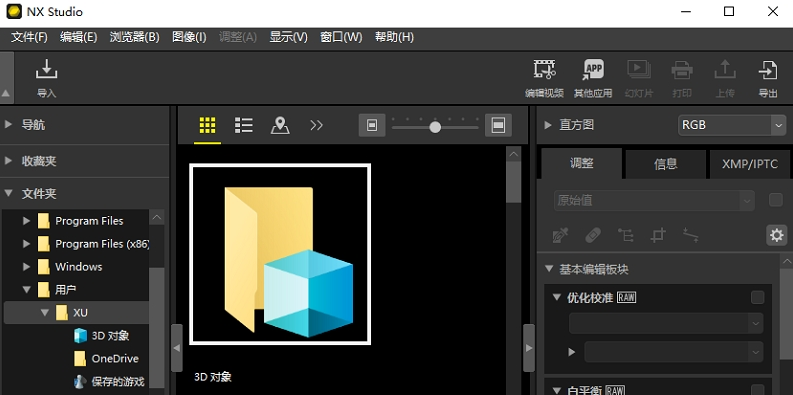Hide the toolbar with top-left triangle
The width and height of the screenshot is (793, 395).
click(x=6, y=94)
